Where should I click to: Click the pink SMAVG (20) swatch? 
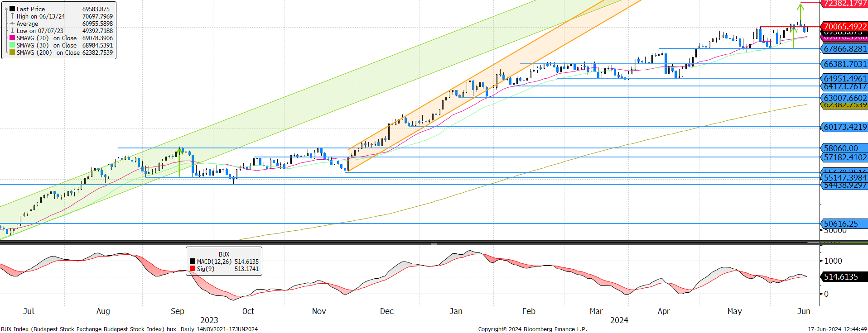click(x=12, y=38)
